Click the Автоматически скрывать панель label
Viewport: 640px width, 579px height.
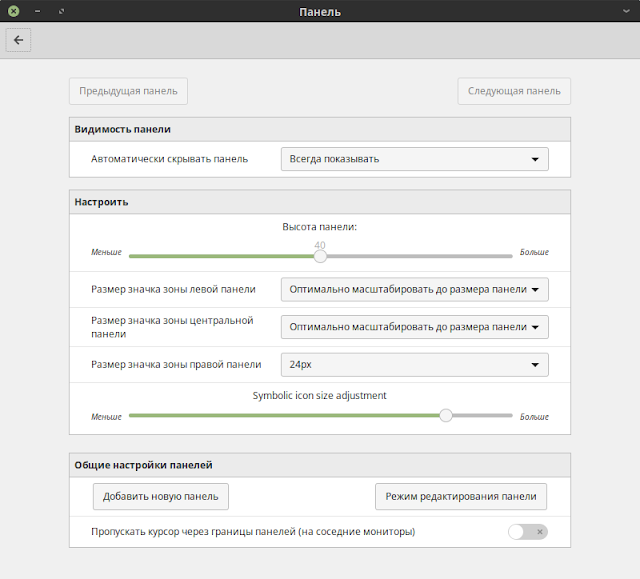tap(169, 159)
